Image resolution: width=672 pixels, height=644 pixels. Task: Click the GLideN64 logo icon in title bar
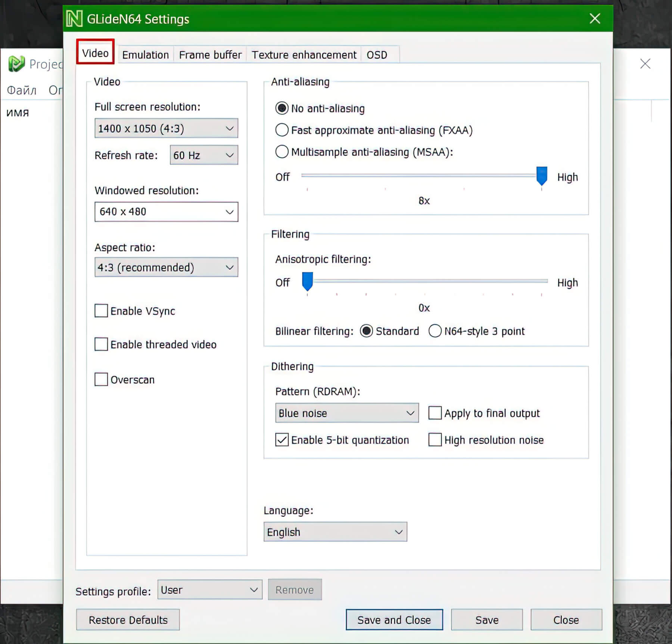[74, 19]
